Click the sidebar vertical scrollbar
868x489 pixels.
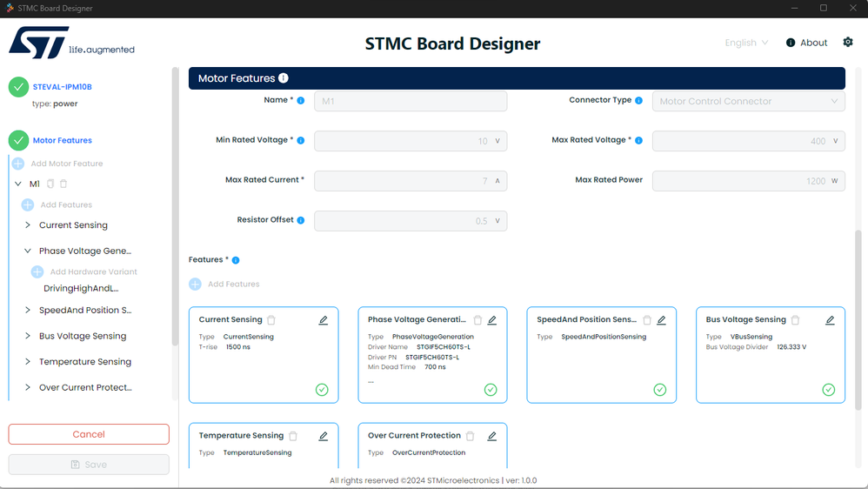175,206
